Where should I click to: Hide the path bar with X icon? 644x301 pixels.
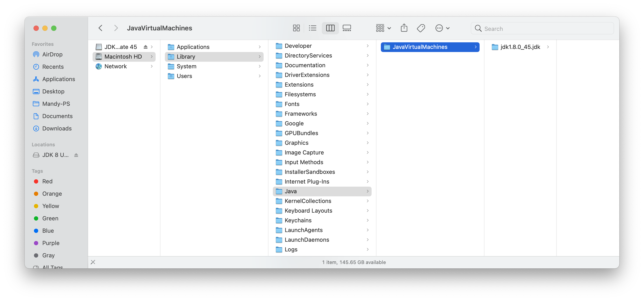[x=93, y=262]
